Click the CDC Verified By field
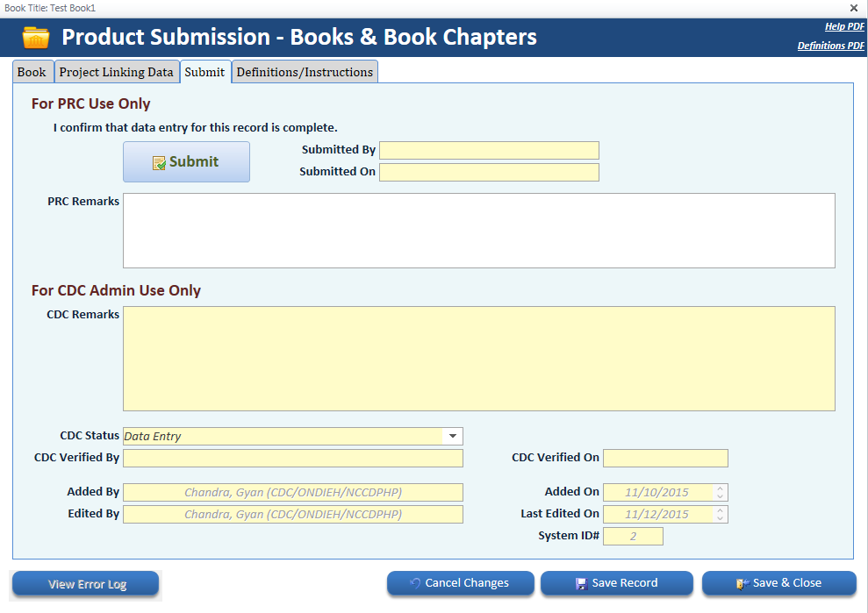This screenshot has height=613, width=868. [292, 458]
